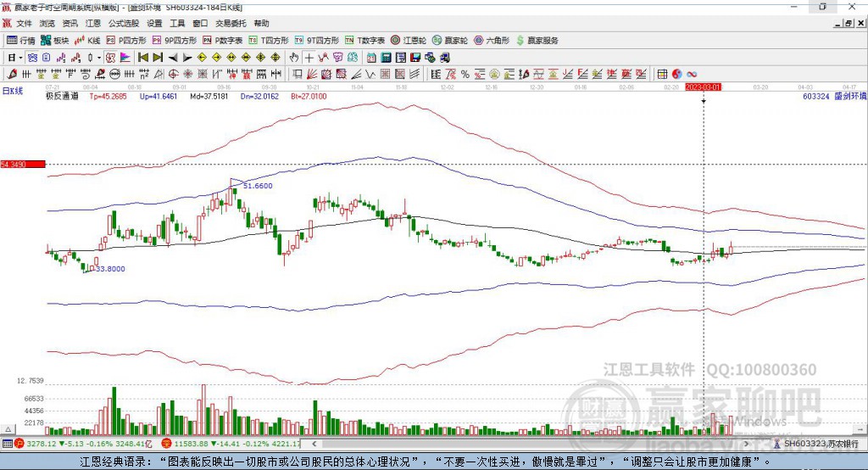Click the red Gann fan lines icon
Screen dimensions: 868x470
click(x=312, y=75)
